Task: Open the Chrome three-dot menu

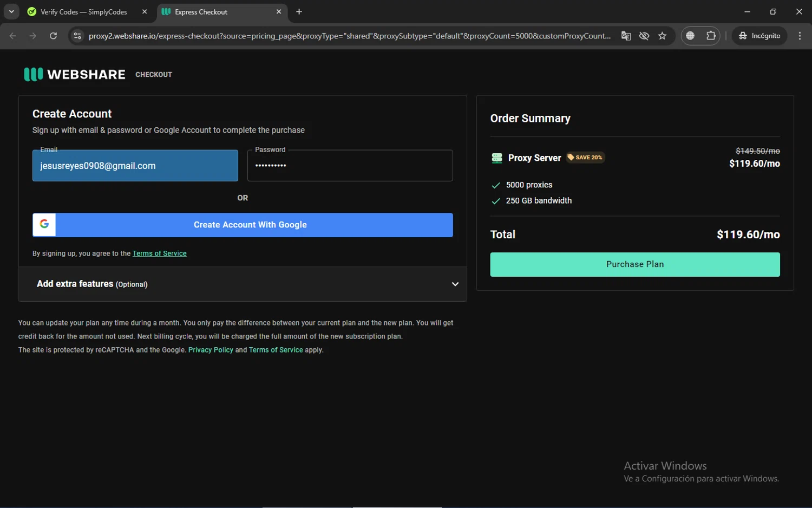Action: (800, 36)
